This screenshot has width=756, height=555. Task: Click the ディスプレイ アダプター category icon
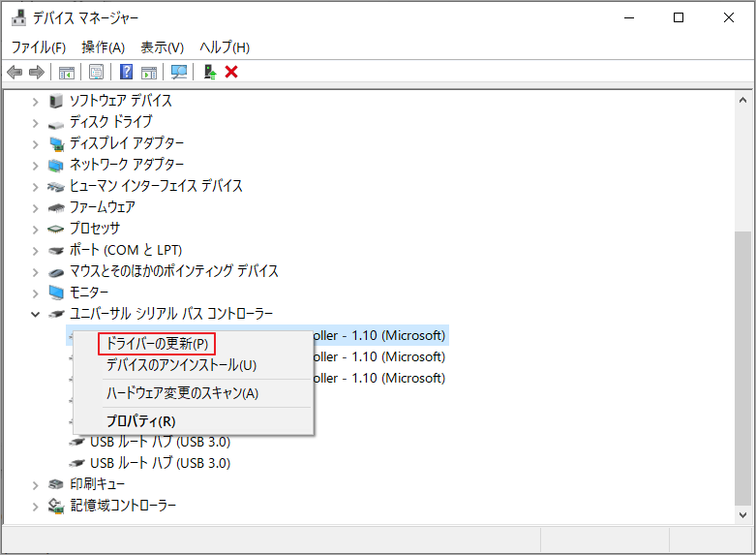point(56,143)
